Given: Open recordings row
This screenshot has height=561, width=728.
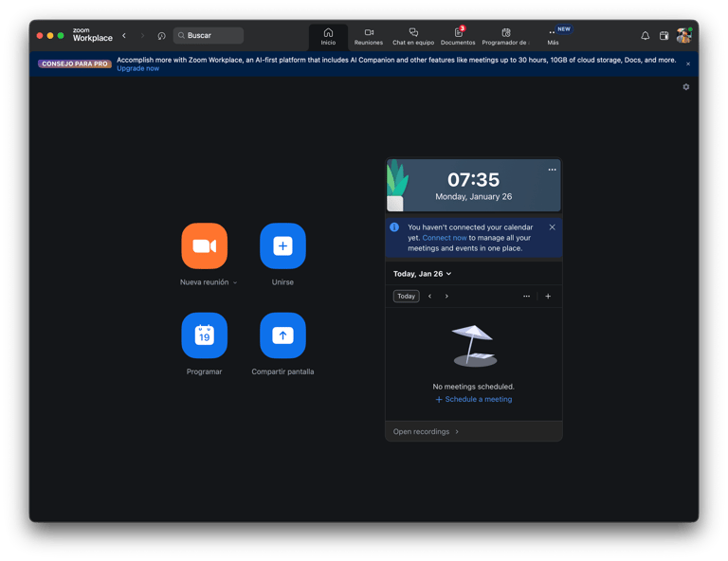Looking at the screenshot, I should [474, 431].
